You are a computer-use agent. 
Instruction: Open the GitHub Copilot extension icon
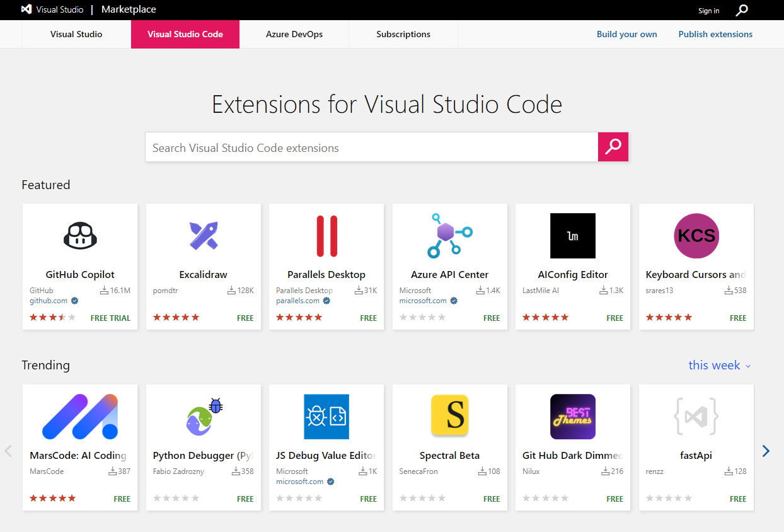click(80, 236)
